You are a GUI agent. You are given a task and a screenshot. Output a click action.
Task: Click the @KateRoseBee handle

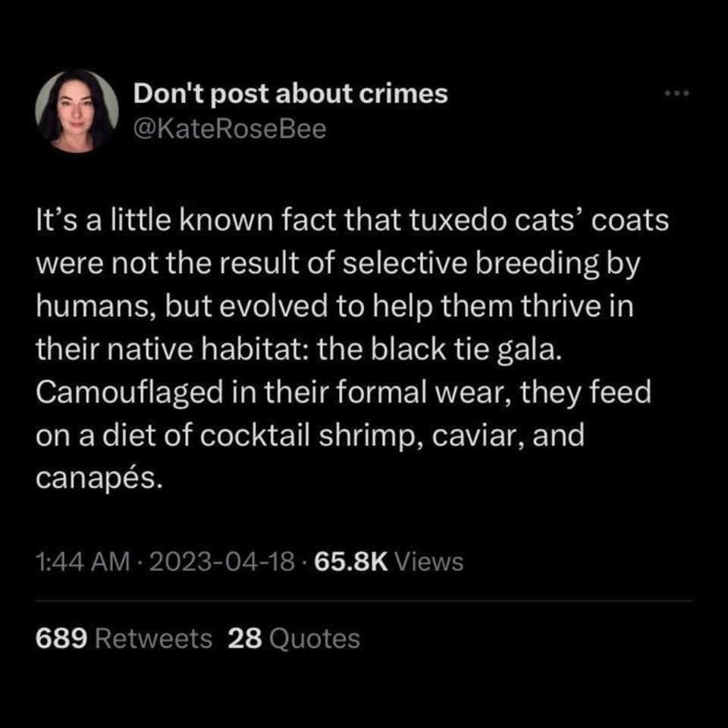pyautogui.click(x=230, y=129)
